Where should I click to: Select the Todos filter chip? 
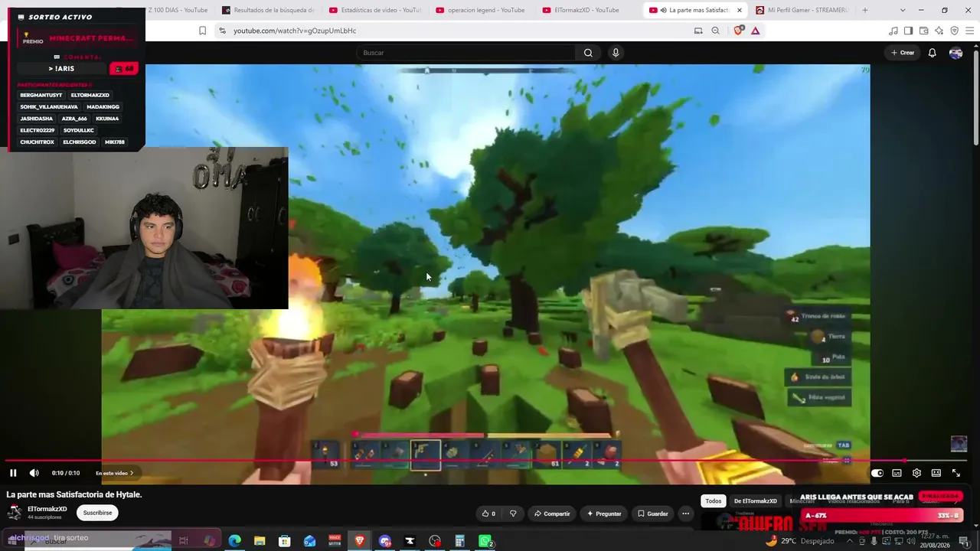[714, 501]
